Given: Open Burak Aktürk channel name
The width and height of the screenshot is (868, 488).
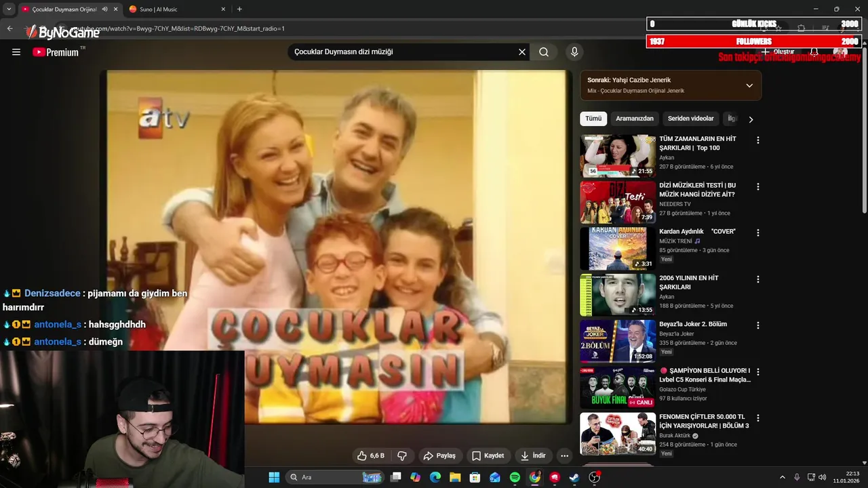Looking at the screenshot, I should 675,436.
